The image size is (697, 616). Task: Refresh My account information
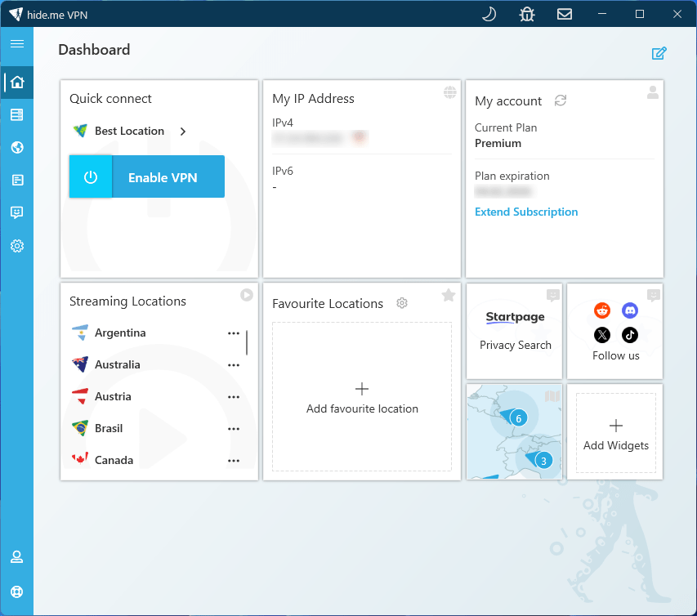pos(560,100)
